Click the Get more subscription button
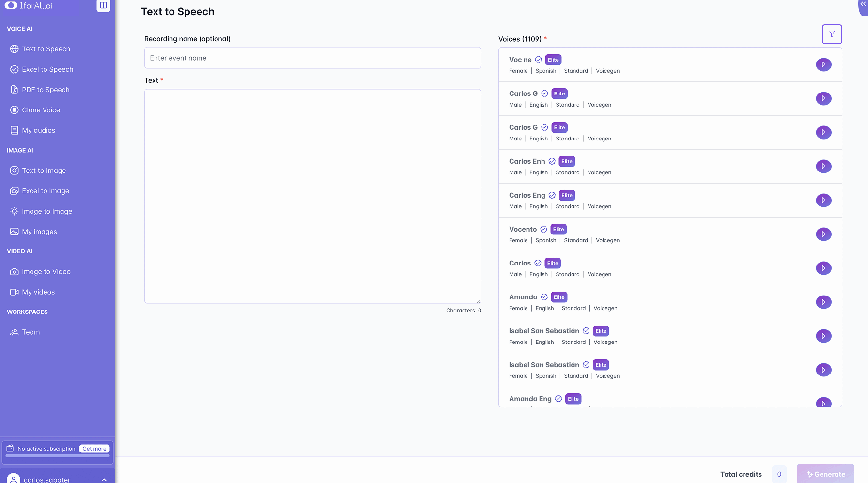This screenshot has width=868, height=483. coord(94,449)
